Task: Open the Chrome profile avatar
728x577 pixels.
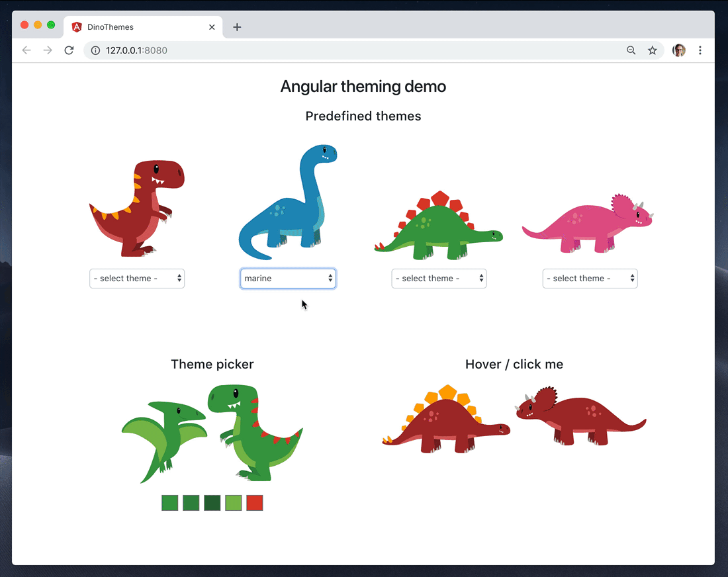Action: (x=679, y=50)
